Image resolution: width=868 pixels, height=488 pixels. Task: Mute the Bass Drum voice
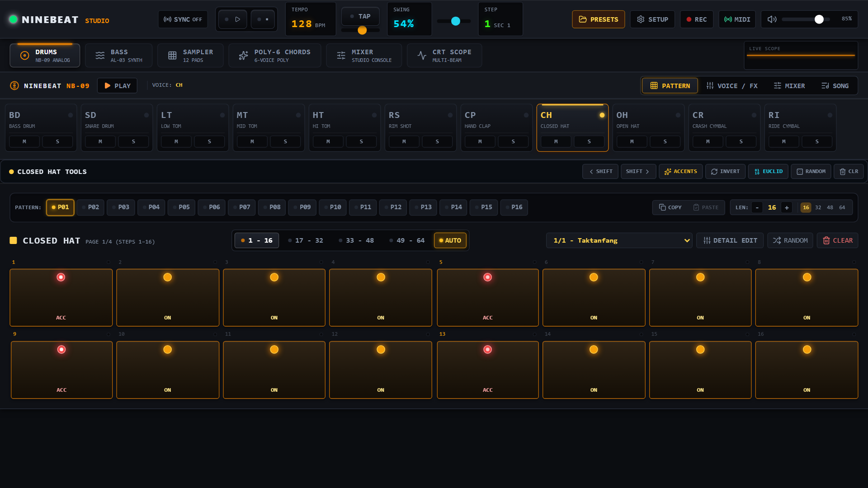pos(24,142)
